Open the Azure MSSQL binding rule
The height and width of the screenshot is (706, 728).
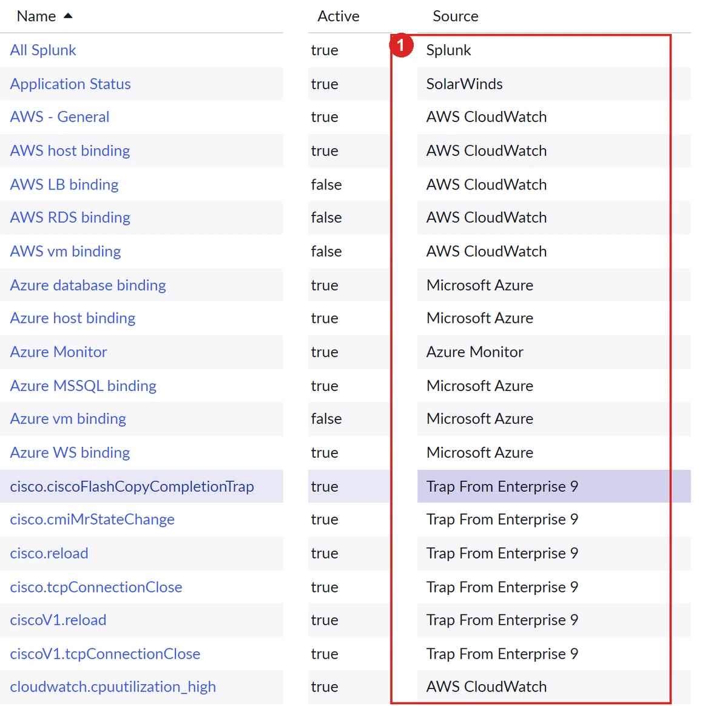tap(83, 386)
